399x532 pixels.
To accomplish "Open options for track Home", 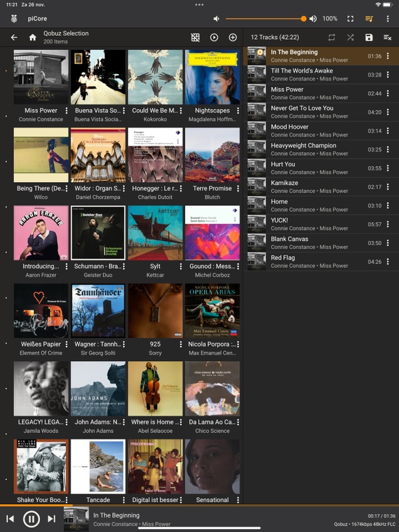I will pos(388,205).
